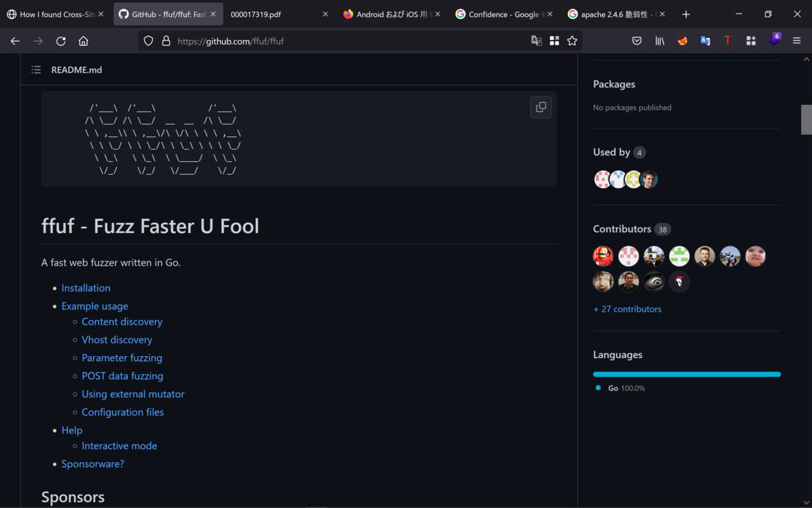Open the red T extension
The height and width of the screenshot is (508, 812).
[728, 41]
